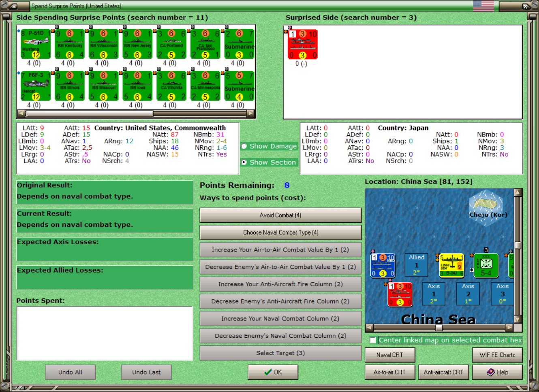Click the yellow B-24 Liberator map counter
This screenshot has width=539, height=392.
click(451, 265)
